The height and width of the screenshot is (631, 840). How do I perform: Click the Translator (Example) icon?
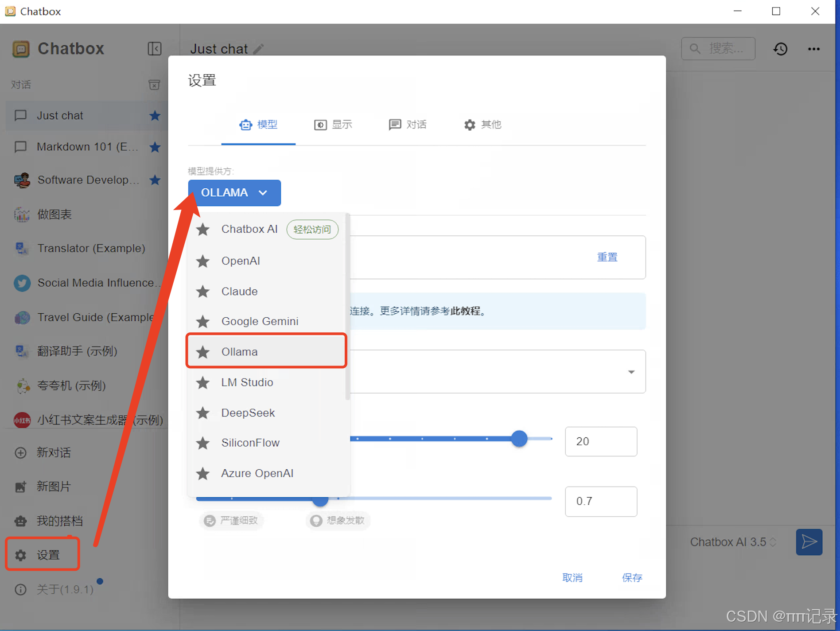tap(22, 248)
